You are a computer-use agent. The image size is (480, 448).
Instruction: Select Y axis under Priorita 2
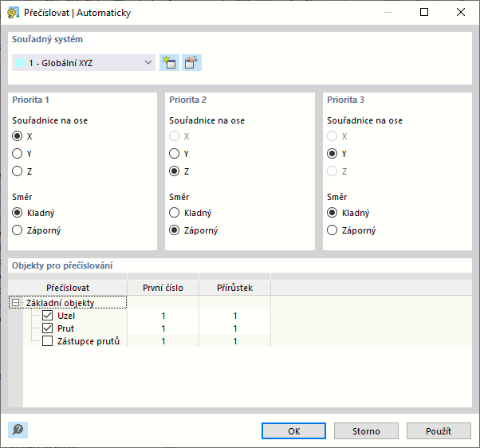tap(175, 154)
